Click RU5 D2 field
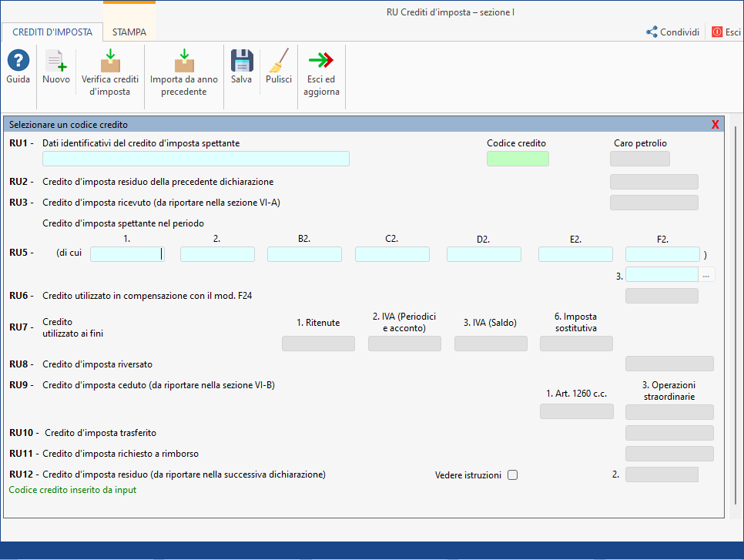The width and height of the screenshot is (744, 560). coord(484,254)
